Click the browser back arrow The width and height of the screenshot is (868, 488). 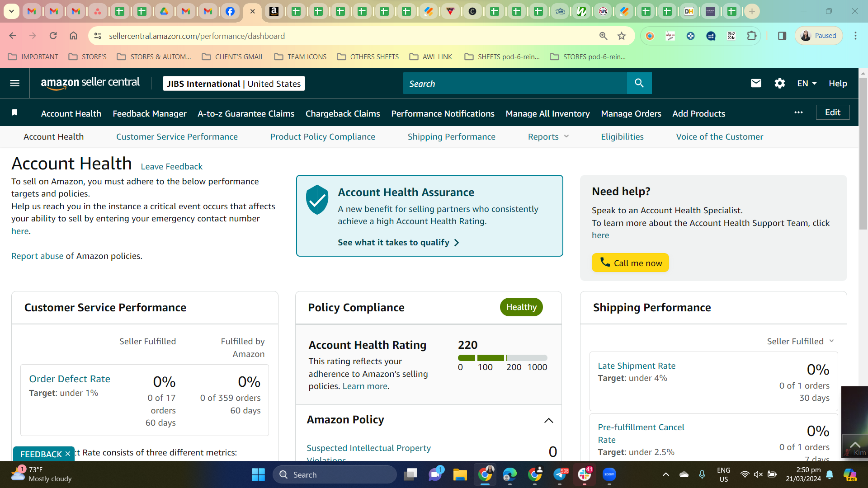click(13, 36)
